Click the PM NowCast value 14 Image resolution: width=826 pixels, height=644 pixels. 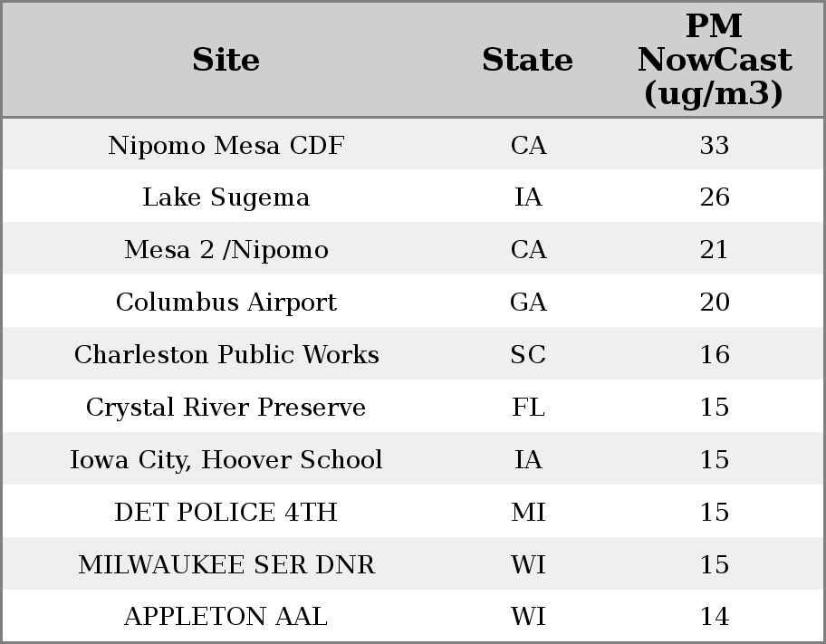click(x=715, y=617)
